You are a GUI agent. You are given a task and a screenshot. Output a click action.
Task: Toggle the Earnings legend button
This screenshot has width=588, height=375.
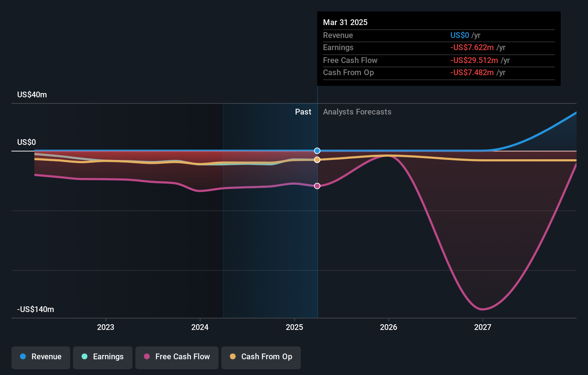pyautogui.click(x=103, y=357)
